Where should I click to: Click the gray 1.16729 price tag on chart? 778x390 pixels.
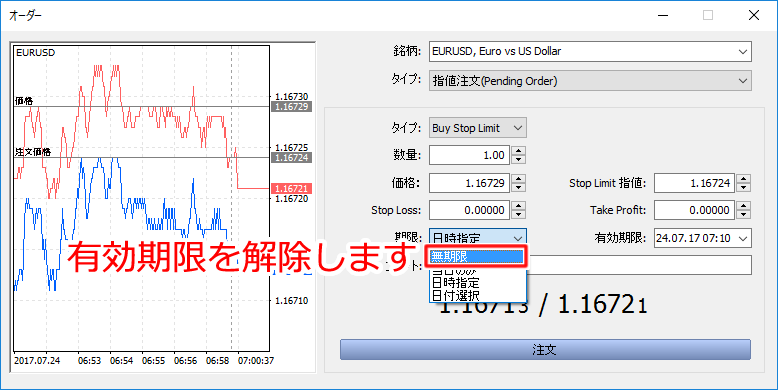click(x=292, y=106)
